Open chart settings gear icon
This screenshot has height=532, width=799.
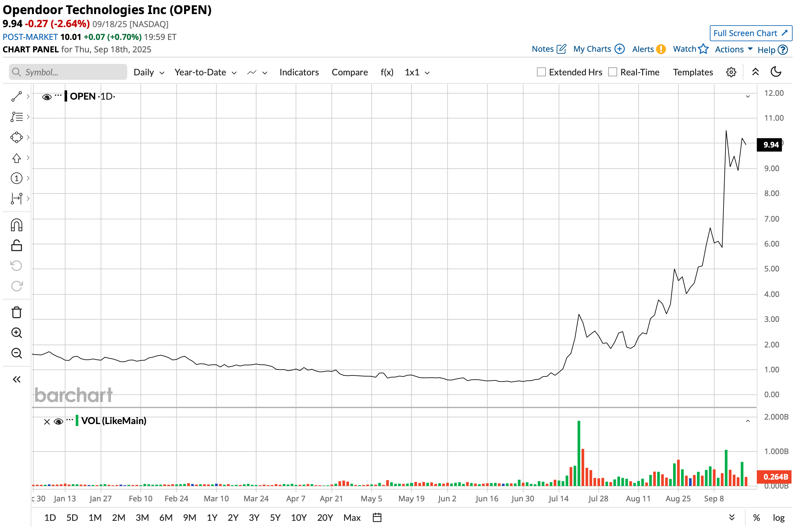731,72
